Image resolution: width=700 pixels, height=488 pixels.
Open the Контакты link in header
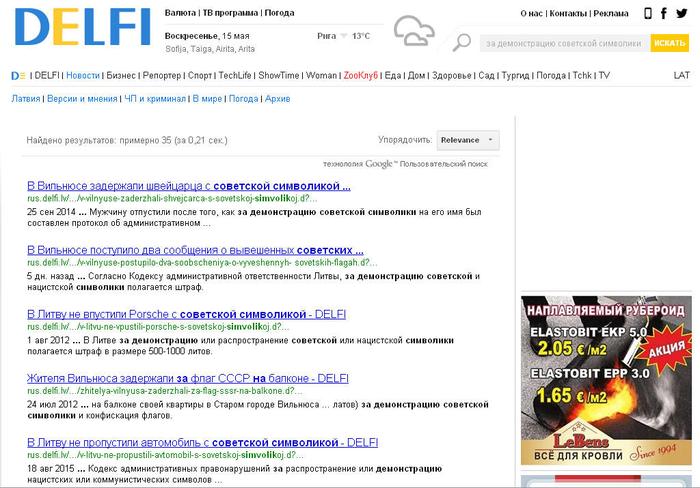click(x=568, y=13)
